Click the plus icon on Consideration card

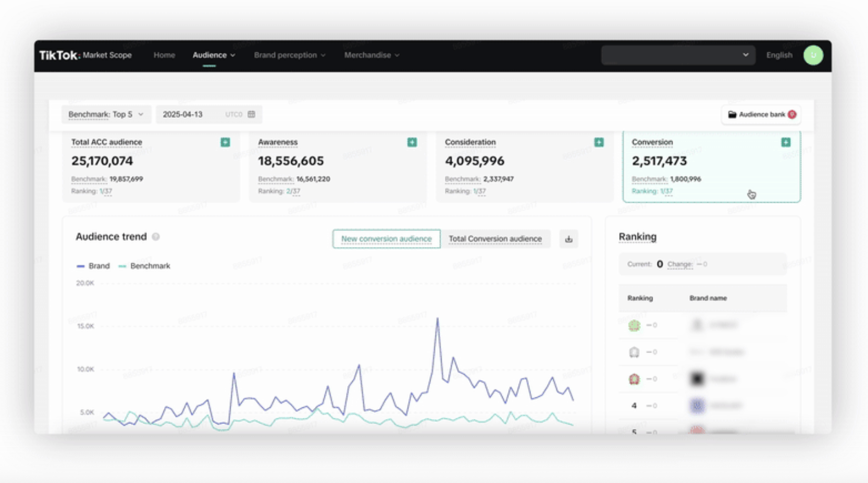pos(599,142)
